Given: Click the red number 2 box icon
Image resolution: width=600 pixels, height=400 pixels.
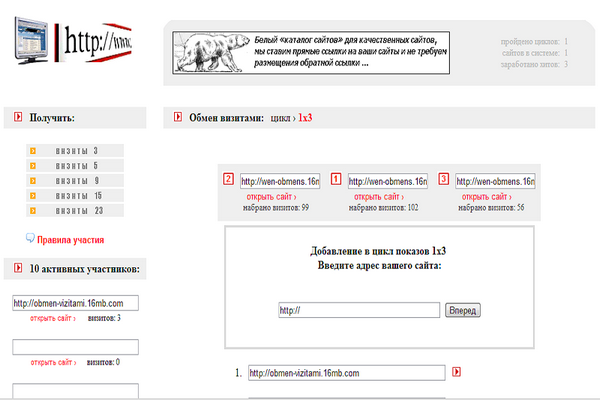Looking at the screenshot, I should pyautogui.click(x=228, y=179).
